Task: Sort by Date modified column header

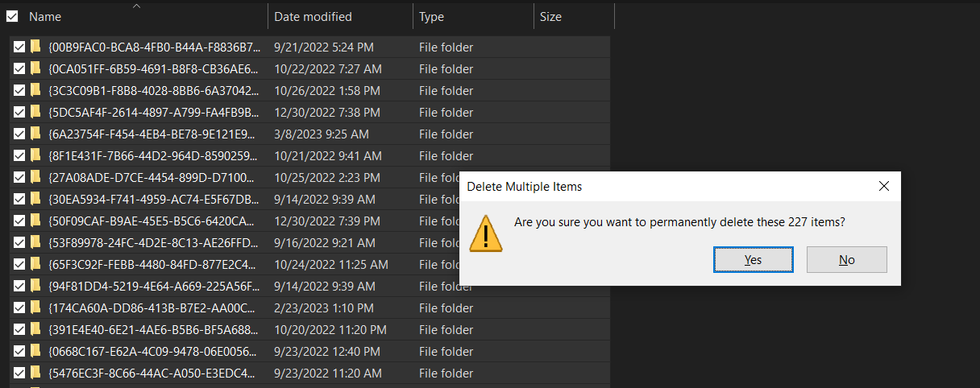Action: (313, 17)
